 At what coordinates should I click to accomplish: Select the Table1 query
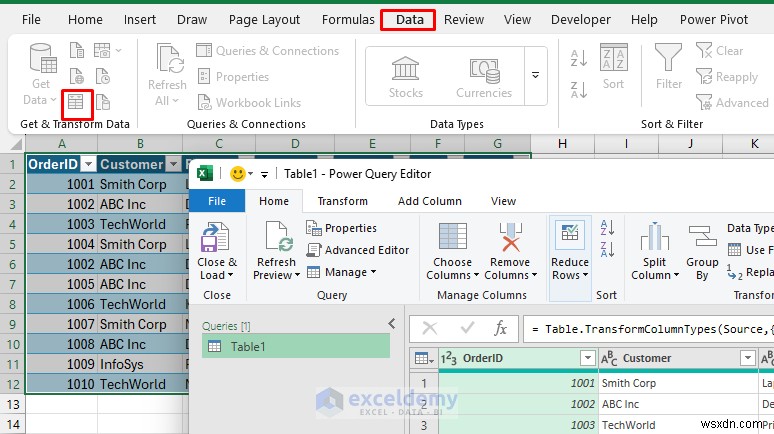coord(296,346)
